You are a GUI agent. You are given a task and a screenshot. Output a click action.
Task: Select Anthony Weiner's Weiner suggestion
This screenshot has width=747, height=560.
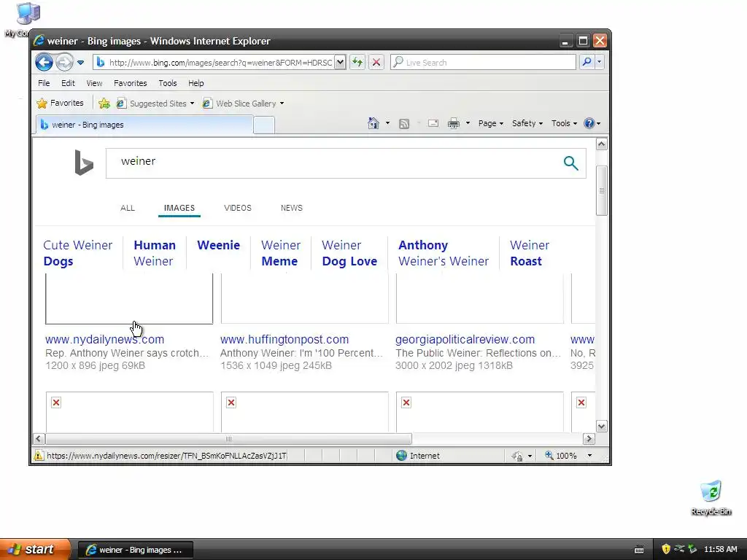pos(444,253)
